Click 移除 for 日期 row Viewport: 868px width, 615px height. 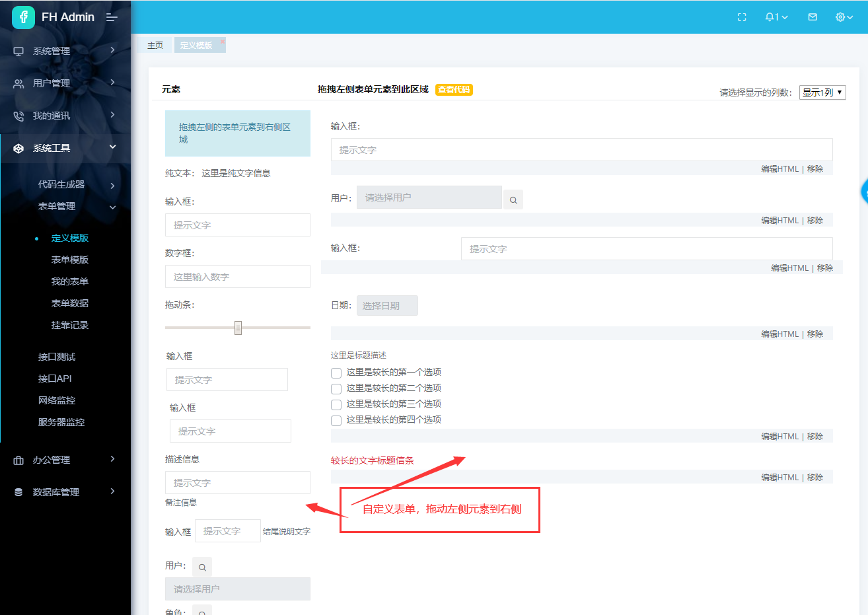tap(815, 334)
